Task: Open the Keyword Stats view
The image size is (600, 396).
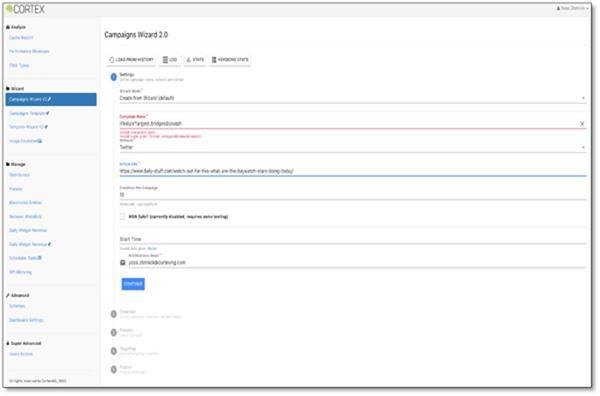Action: pyautogui.click(x=230, y=60)
